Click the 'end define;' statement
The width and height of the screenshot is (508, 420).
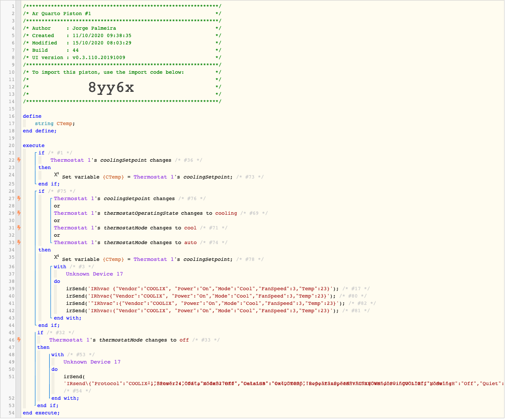(40, 131)
